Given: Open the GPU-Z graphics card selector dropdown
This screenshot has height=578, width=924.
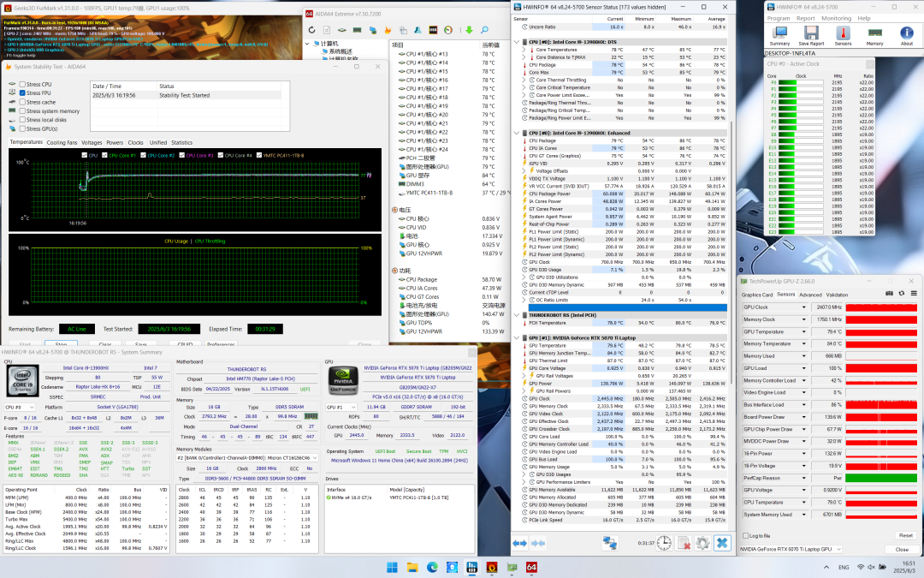Looking at the screenshot, I should pyautogui.click(x=791, y=549).
